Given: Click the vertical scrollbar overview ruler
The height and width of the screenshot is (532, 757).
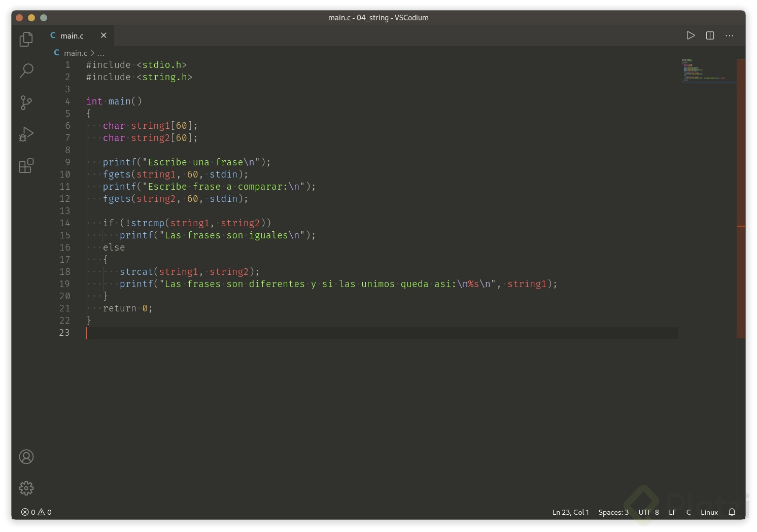Looking at the screenshot, I should pyautogui.click(x=741, y=198).
